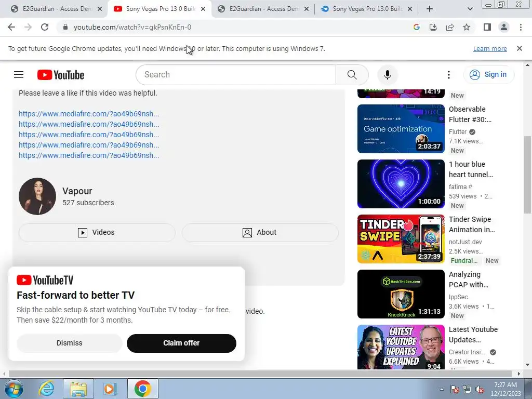This screenshot has height=399, width=532.
Task: Open the Vapour channel name
Action: pyautogui.click(x=77, y=191)
